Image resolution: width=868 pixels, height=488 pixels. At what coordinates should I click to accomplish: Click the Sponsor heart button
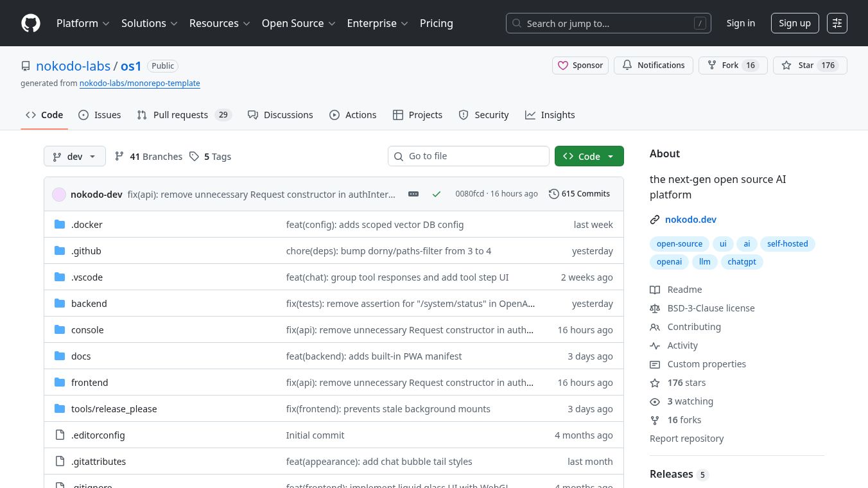coord(580,65)
